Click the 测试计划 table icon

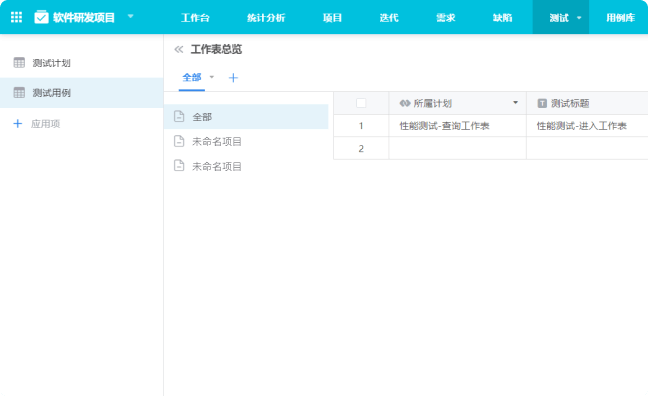(x=19, y=63)
